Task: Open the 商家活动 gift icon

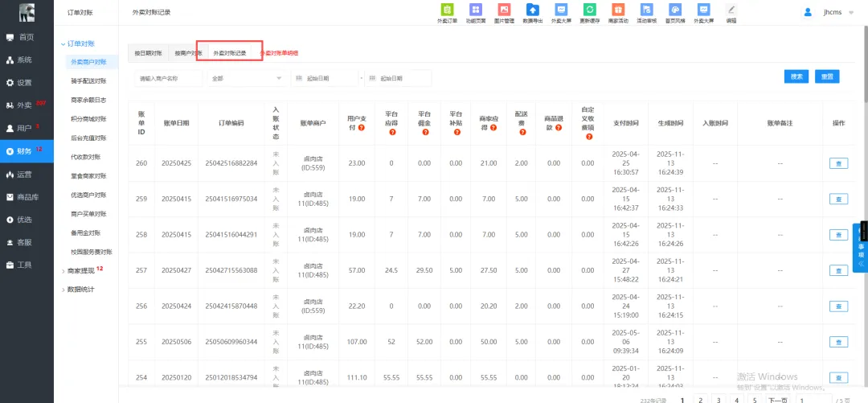Action: click(x=619, y=12)
